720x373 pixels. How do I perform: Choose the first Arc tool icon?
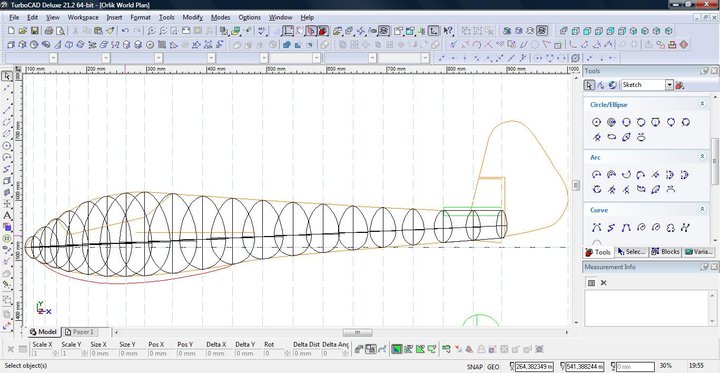(596, 175)
